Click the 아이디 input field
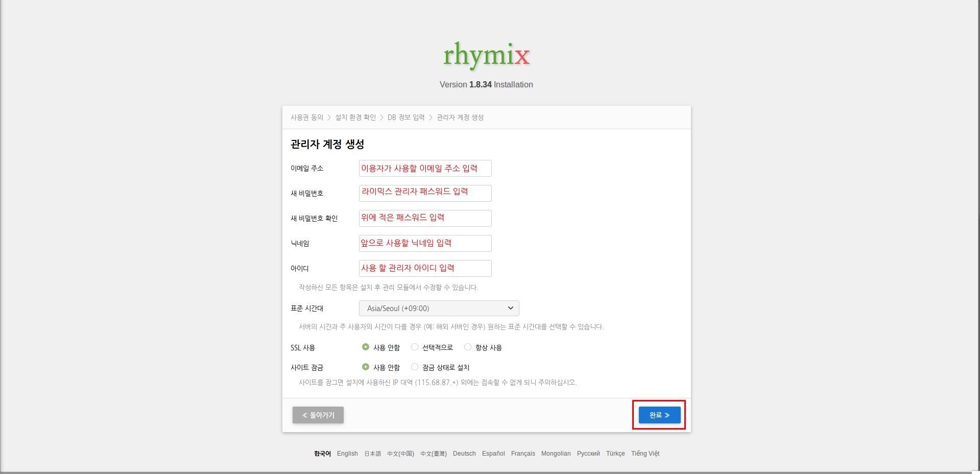Screen dimensions: 980x474 425,268
